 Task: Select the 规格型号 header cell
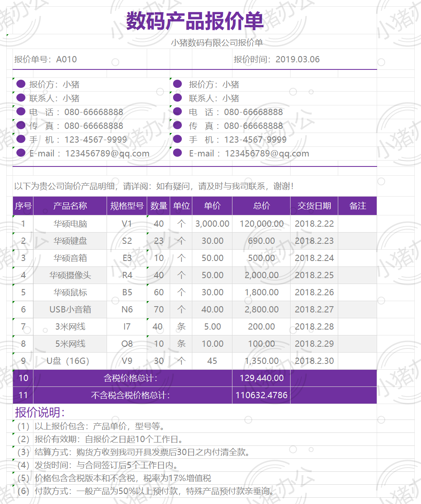(x=127, y=206)
